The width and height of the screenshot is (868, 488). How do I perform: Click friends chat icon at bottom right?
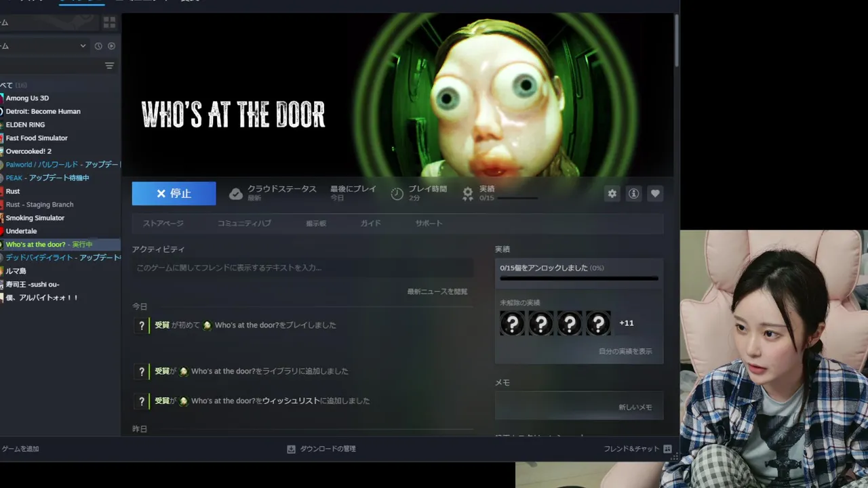point(667,449)
